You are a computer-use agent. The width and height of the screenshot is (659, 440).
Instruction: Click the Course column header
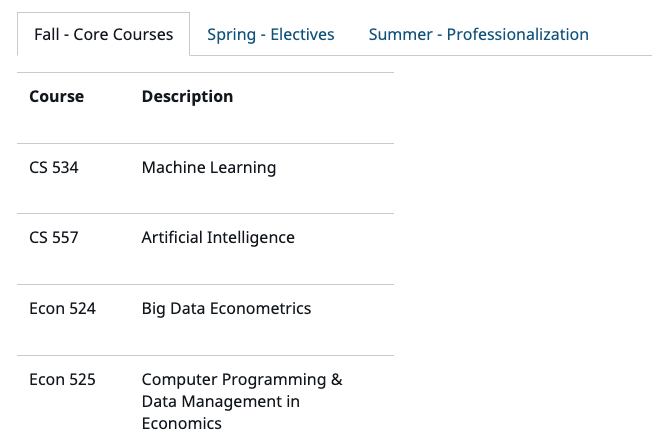tap(56, 97)
